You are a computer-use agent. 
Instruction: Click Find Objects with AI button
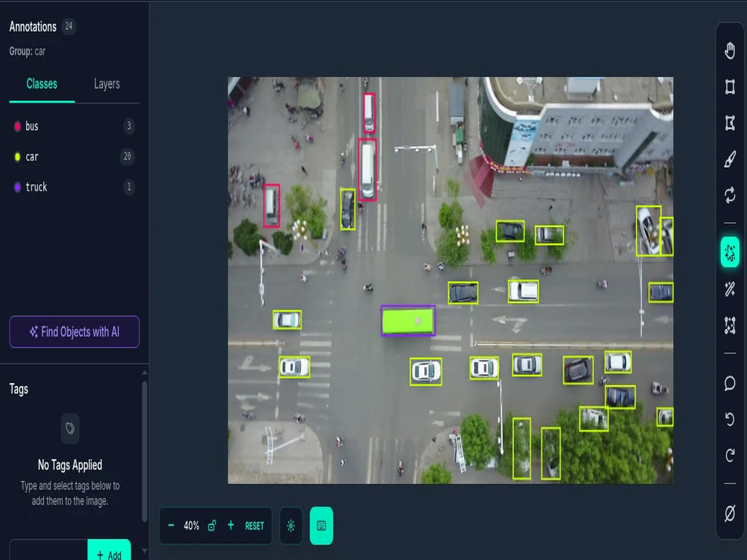(74, 332)
